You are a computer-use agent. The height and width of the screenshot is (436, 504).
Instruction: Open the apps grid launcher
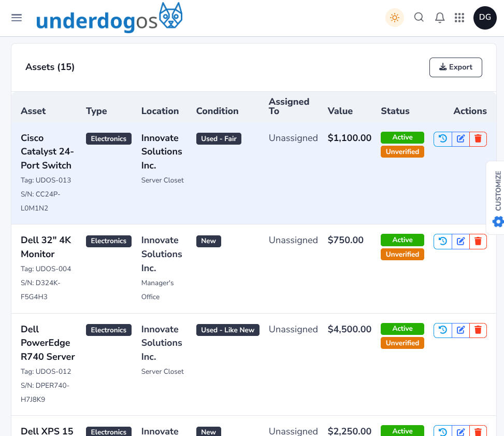tap(459, 18)
